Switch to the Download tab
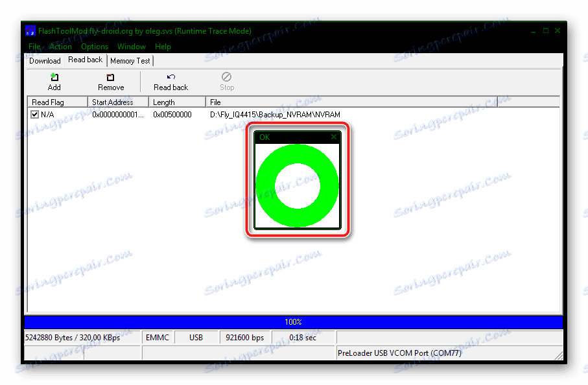The width and height of the screenshot is (588, 385). (44, 60)
